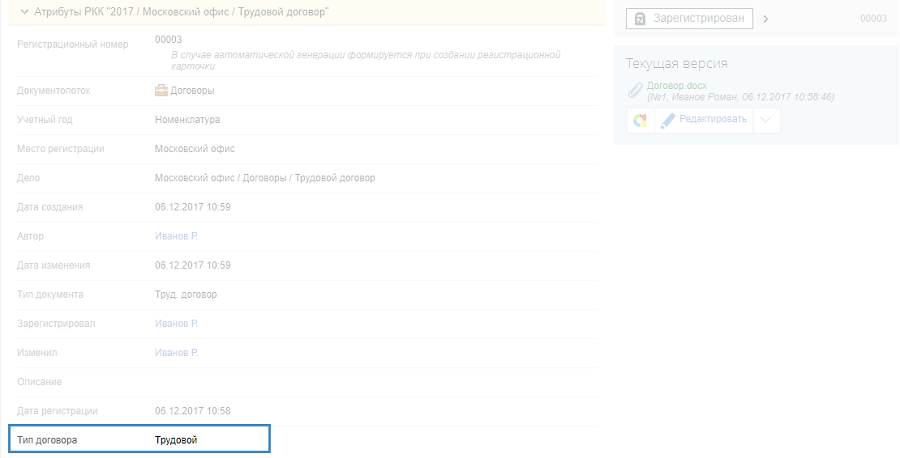Screen dimensions: 900x458
Task: Expand arrow next to Зарегистрирован status
Action: [x=766, y=18]
